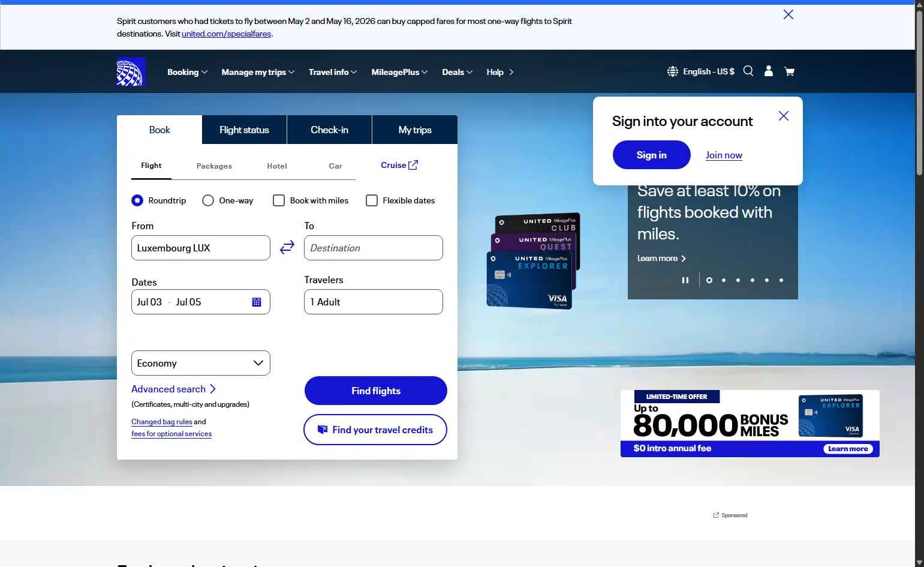Open the 1 Adult travelers selector

click(x=374, y=302)
